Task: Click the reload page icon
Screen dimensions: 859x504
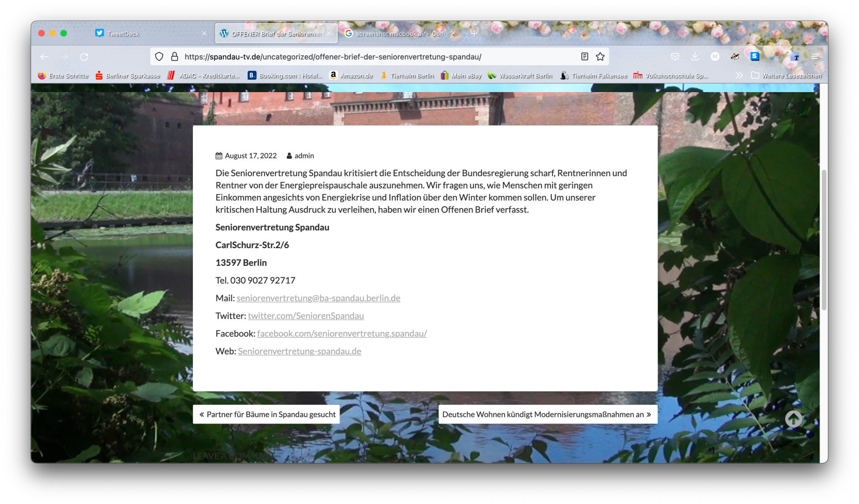Action: coord(84,57)
